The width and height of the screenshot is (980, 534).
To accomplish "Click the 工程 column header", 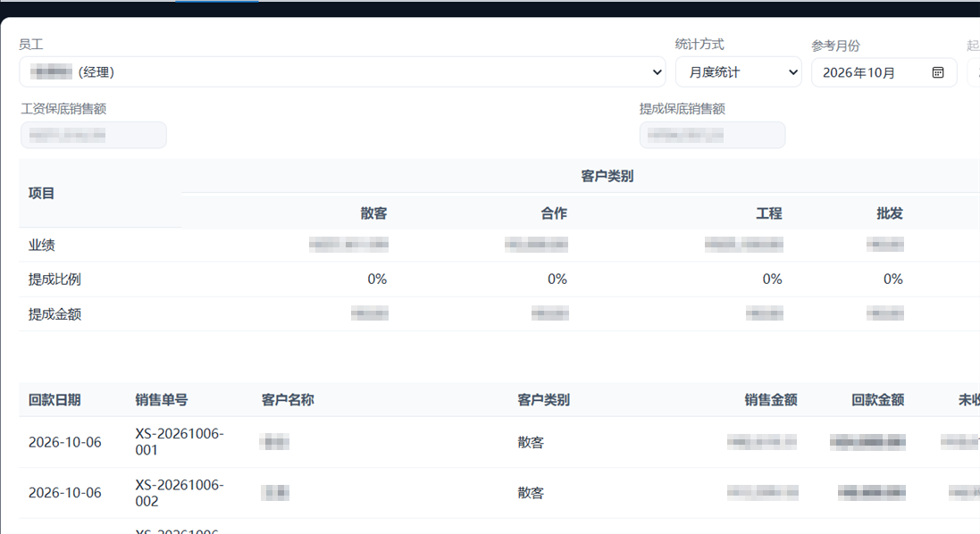I will 769,213.
